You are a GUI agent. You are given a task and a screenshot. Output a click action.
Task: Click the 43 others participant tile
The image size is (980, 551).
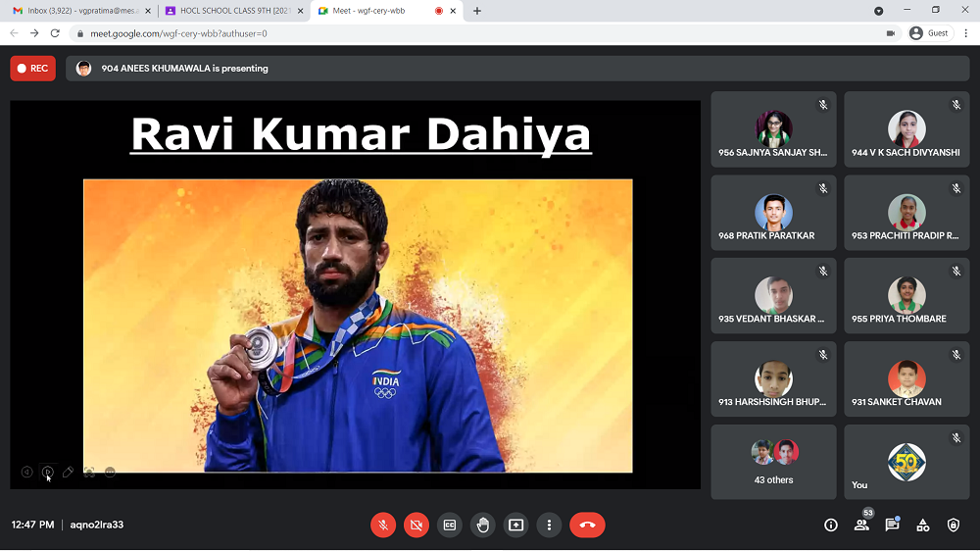773,462
